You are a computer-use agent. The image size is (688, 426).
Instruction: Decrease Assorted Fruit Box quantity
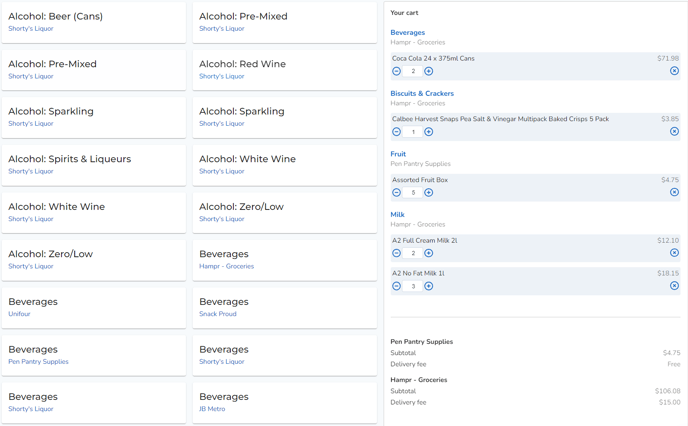click(397, 193)
